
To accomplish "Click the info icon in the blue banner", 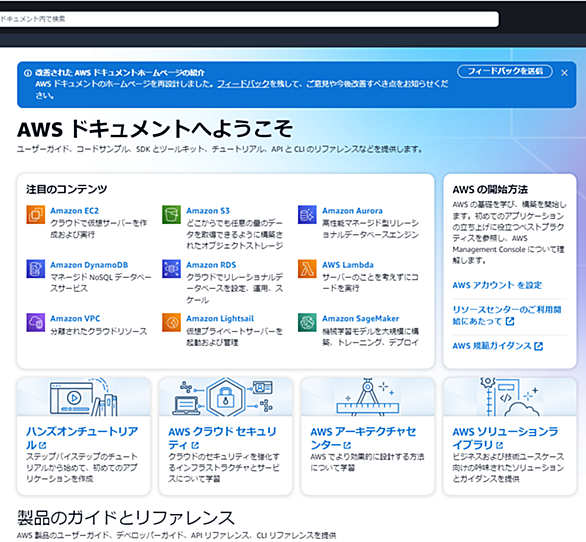I will tap(28, 73).
